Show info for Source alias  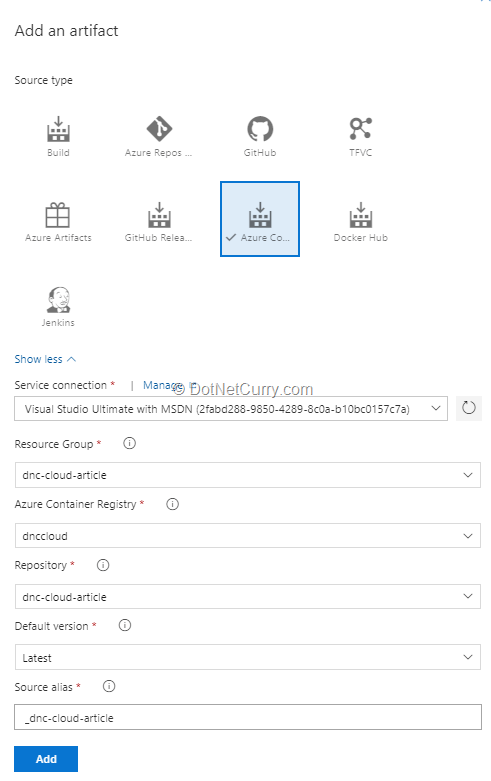pos(109,686)
